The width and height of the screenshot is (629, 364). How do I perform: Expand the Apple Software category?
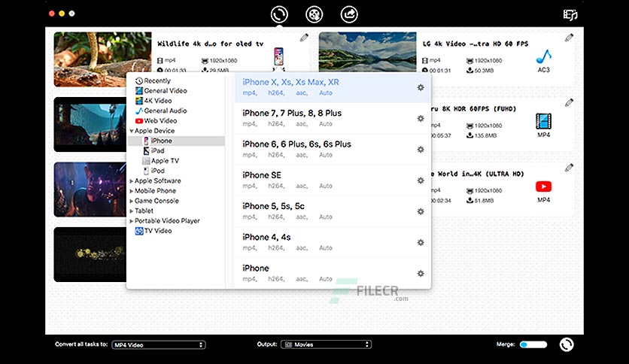pyautogui.click(x=131, y=181)
